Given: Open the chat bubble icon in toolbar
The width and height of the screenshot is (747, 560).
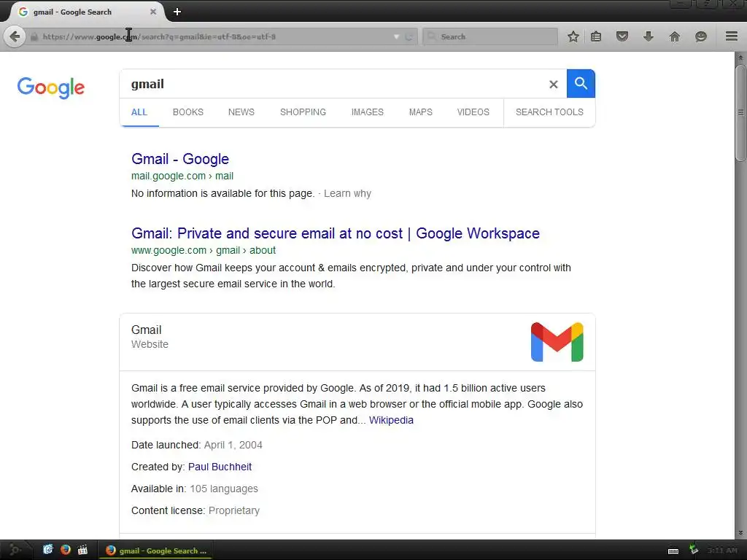Looking at the screenshot, I should tap(701, 36).
